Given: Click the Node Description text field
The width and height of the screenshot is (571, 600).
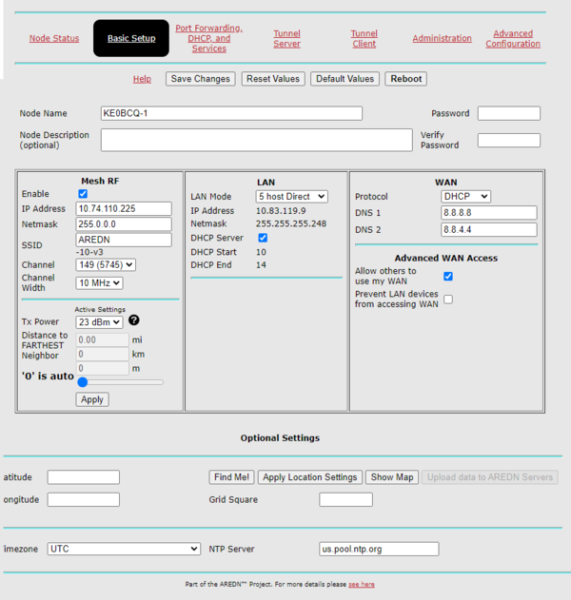Looking at the screenshot, I should (x=257, y=140).
